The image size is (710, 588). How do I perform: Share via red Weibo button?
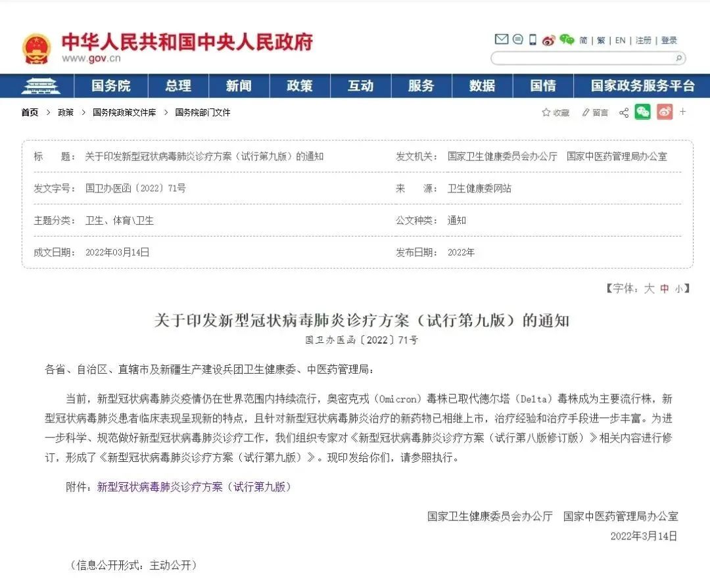(x=665, y=112)
